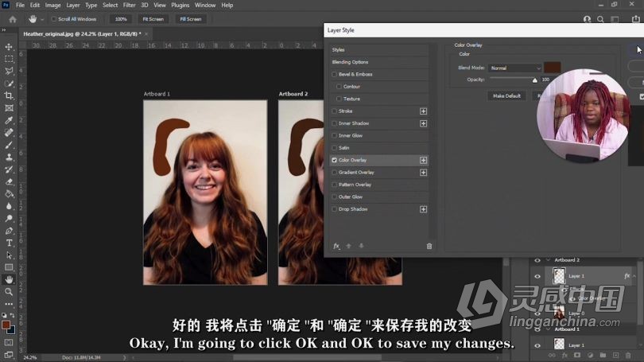
Task: Select the Pen tool
Action: (9, 231)
